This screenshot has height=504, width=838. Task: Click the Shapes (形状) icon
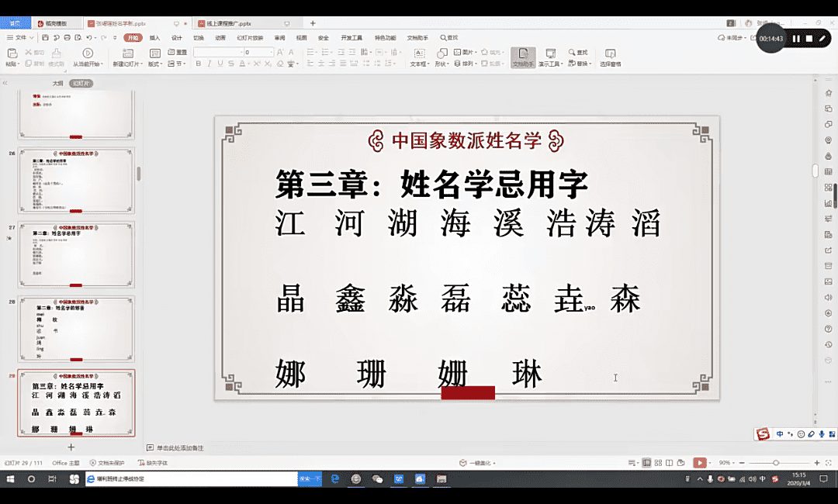tap(442, 54)
